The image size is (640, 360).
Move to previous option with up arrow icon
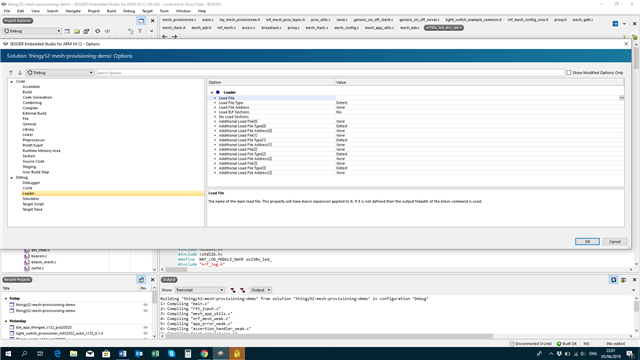pos(11,73)
